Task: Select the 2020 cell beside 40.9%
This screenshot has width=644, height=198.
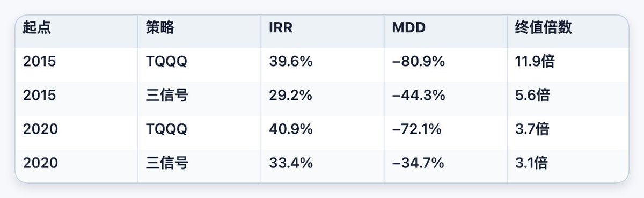Action: pyautogui.click(x=39, y=129)
